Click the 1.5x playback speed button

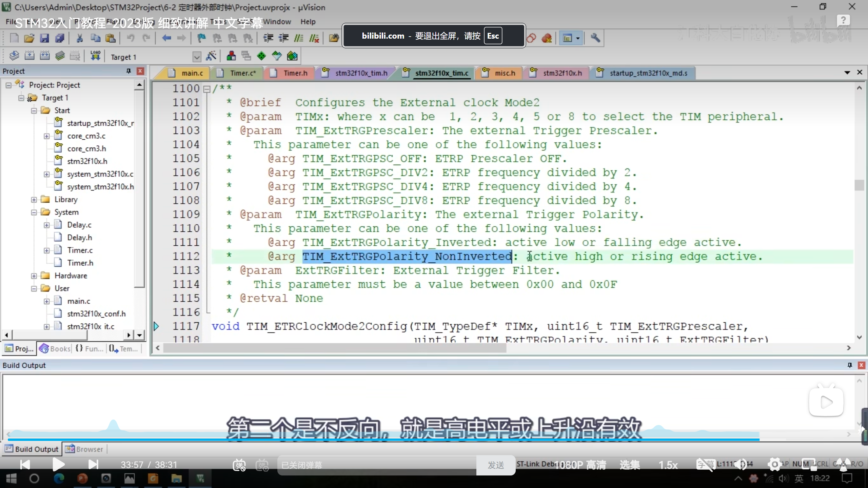click(668, 465)
